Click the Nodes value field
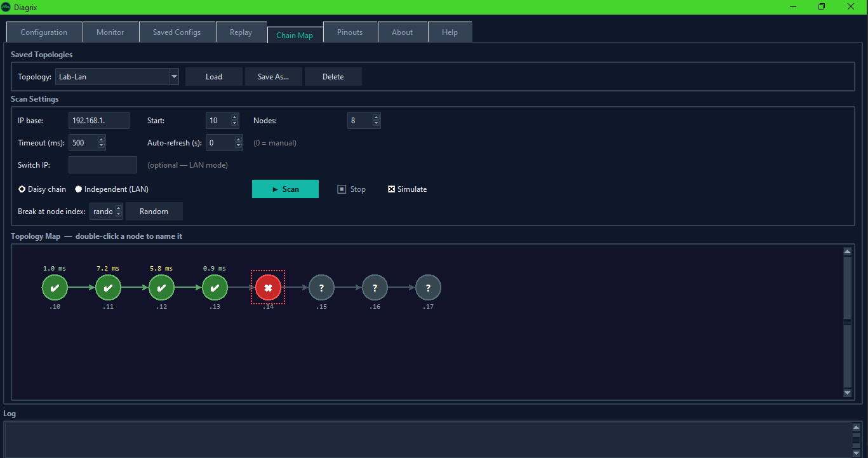The width and height of the screenshot is (868, 458). [359, 121]
